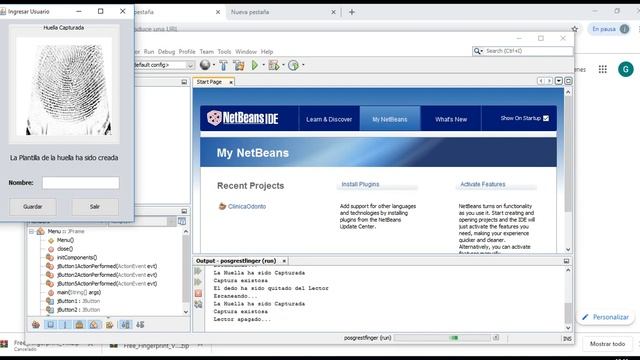Click the red Stop icon in Output

198,293
